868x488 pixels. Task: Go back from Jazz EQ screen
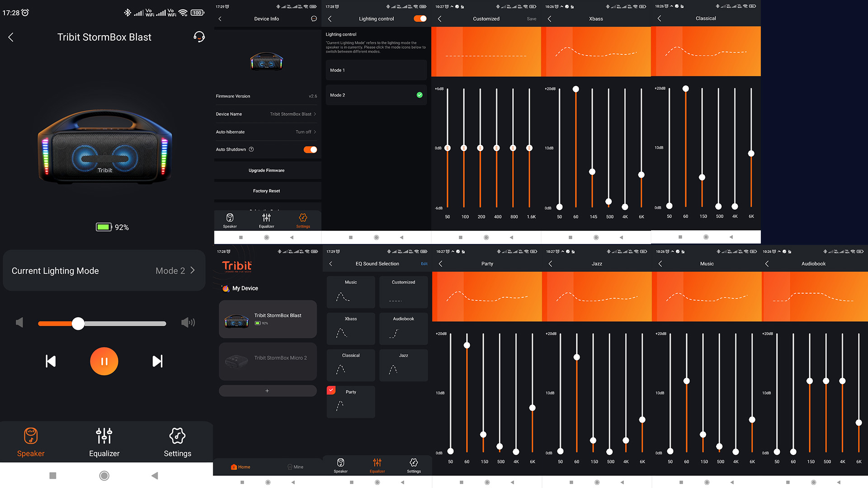(551, 263)
